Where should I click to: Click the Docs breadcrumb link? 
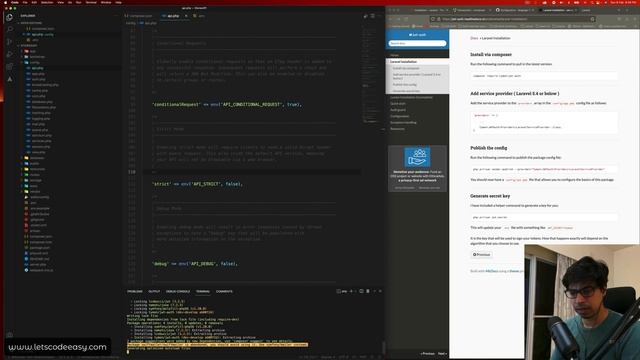coord(474,38)
